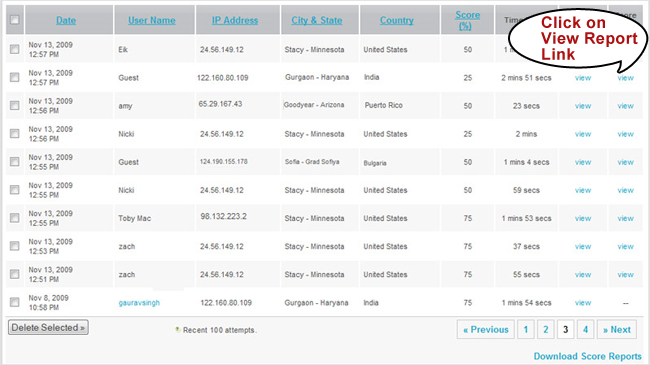Open results page 2
The image size is (650, 365).
pos(546,329)
